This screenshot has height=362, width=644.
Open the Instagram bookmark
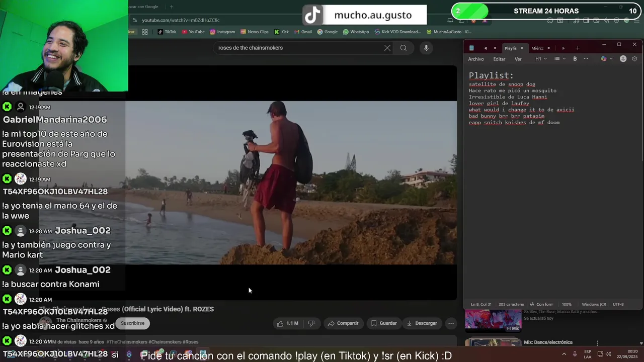tap(222, 32)
